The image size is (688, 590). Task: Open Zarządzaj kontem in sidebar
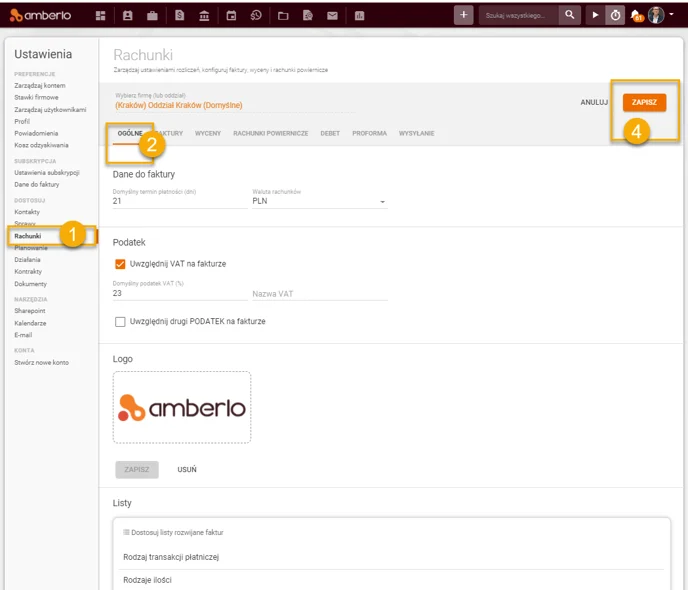[x=40, y=86]
